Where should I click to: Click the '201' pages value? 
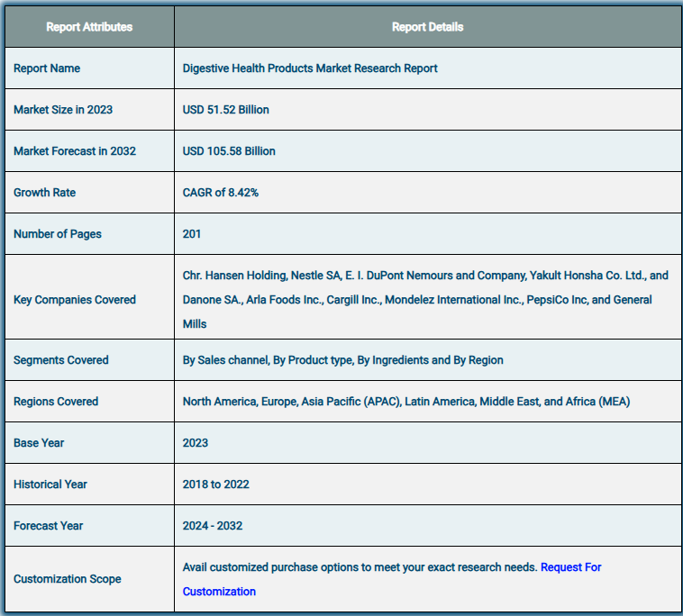pos(192,234)
